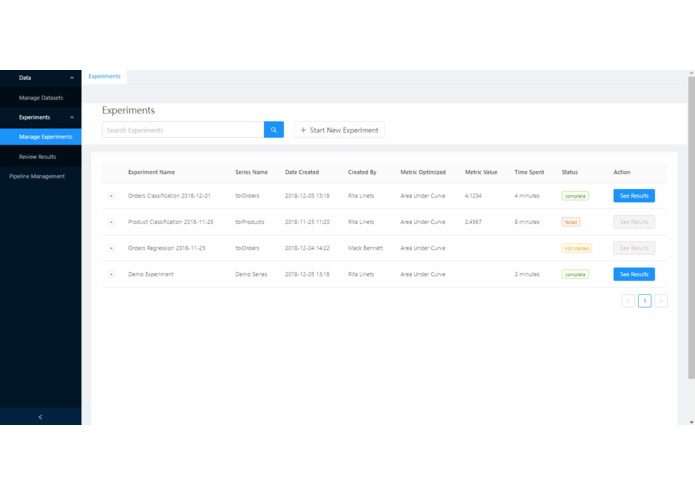Click the scrollbar down arrow
Image resolution: width=695 pixels, height=494 pixels.
691,422
